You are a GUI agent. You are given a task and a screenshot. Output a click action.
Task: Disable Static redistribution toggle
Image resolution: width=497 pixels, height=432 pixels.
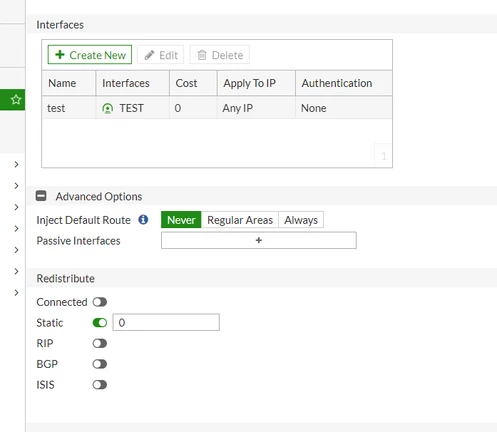[x=100, y=323]
